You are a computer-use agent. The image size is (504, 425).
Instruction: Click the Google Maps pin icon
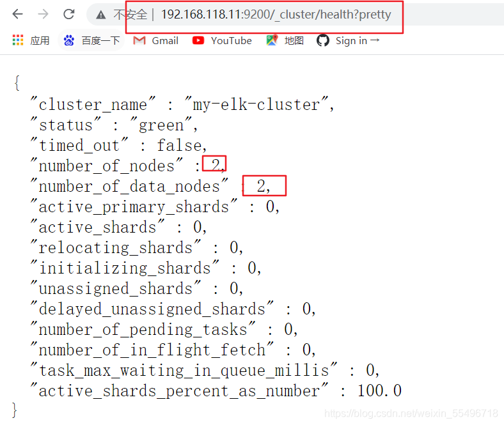(272, 40)
